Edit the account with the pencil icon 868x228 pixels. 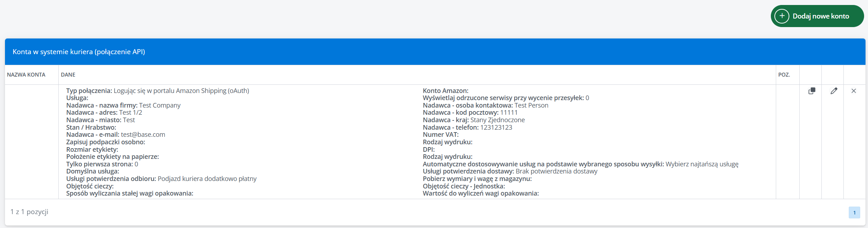coord(834,91)
